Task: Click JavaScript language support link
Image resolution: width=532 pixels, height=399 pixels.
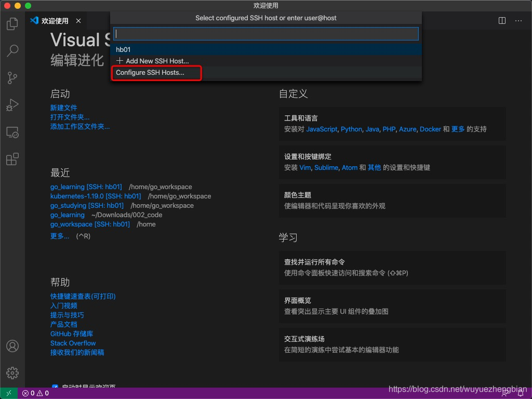Action: (322, 129)
